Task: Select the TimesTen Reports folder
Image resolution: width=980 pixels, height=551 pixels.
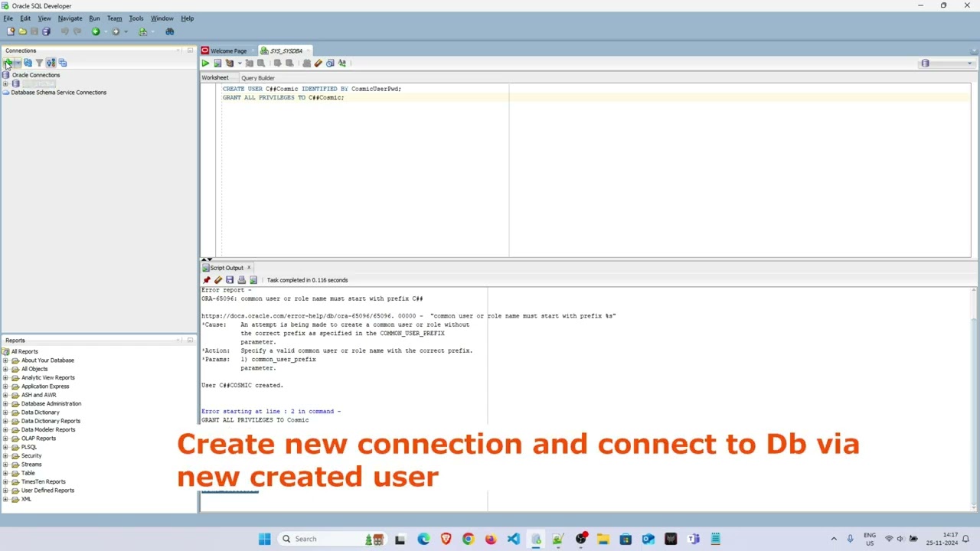Action: pos(43,482)
